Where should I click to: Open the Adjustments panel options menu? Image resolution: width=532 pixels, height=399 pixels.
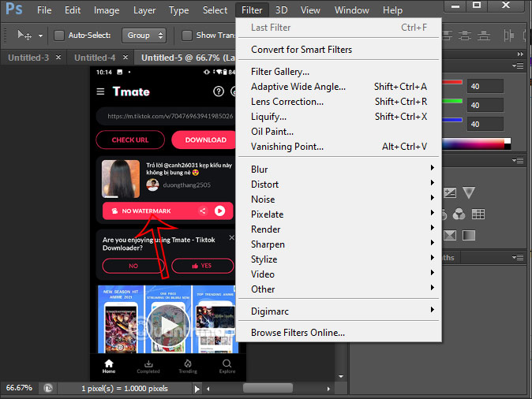coord(518,160)
